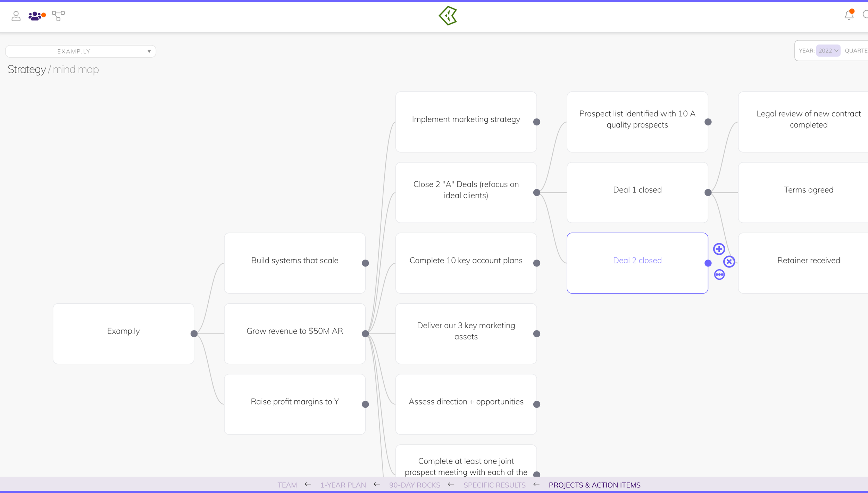Image resolution: width=868 pixels, height=493 pixels.
Task: Select the Retainer received card
Action: pos(808,263)
